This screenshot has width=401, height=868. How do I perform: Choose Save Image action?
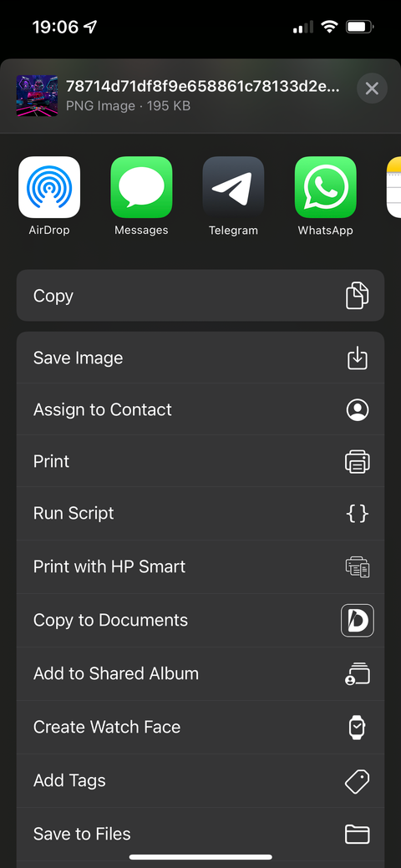point(200,358)
